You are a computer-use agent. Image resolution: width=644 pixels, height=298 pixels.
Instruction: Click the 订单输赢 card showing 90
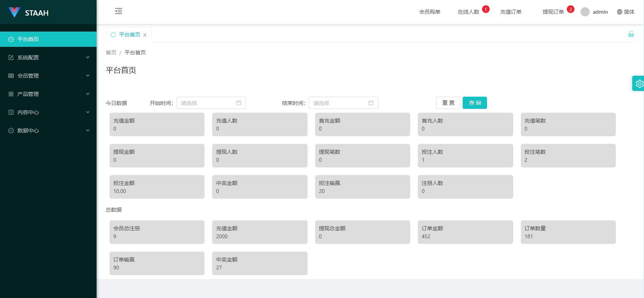tap(157, 263)
